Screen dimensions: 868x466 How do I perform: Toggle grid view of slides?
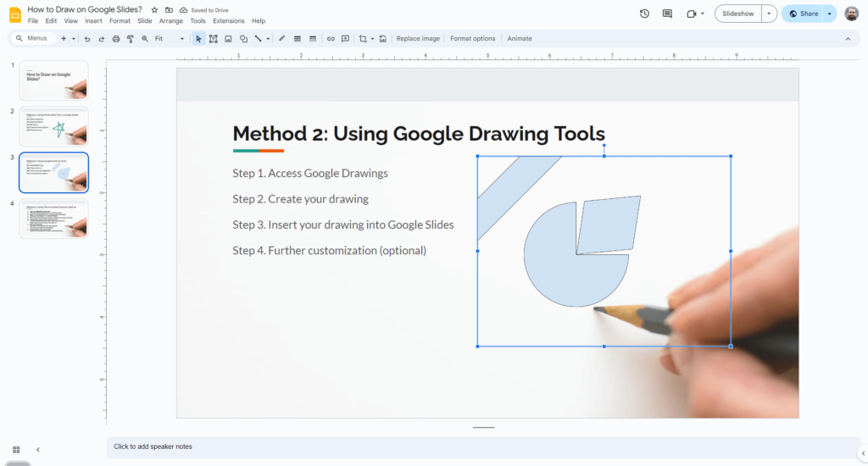tap(16, 449)
